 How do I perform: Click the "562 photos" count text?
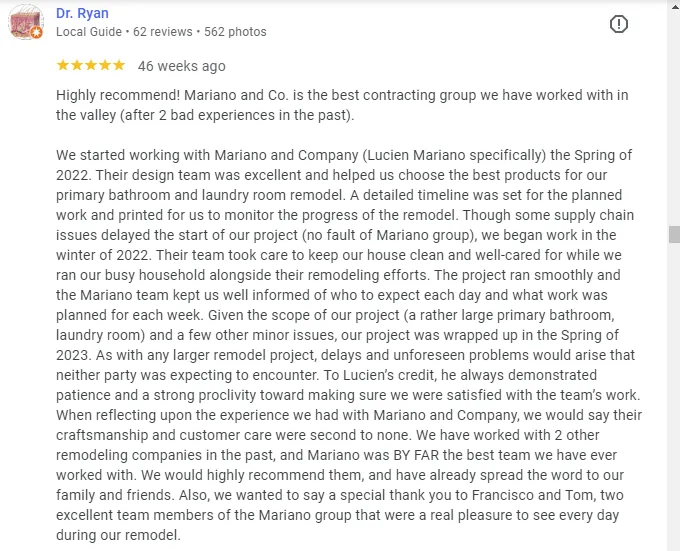[235, 32]
